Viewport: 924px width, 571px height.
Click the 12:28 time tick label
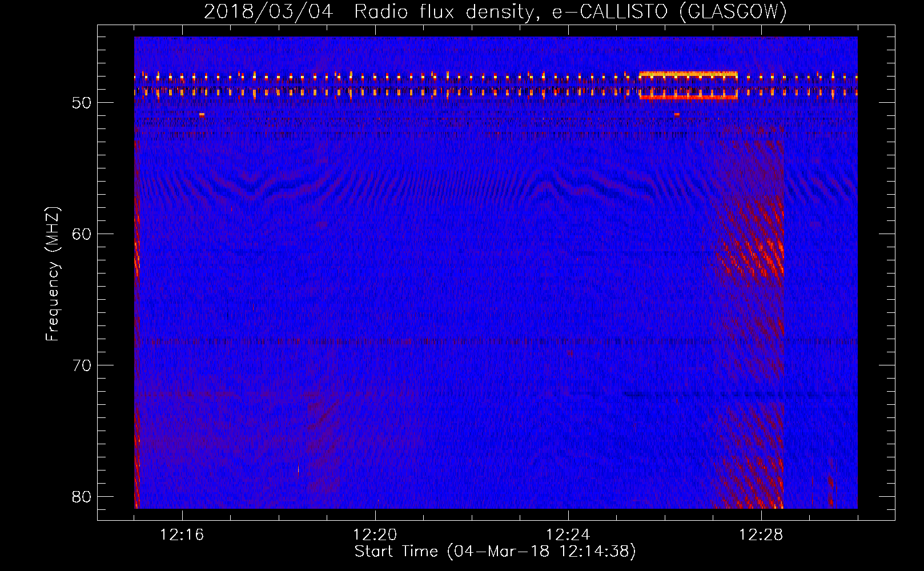761,535
